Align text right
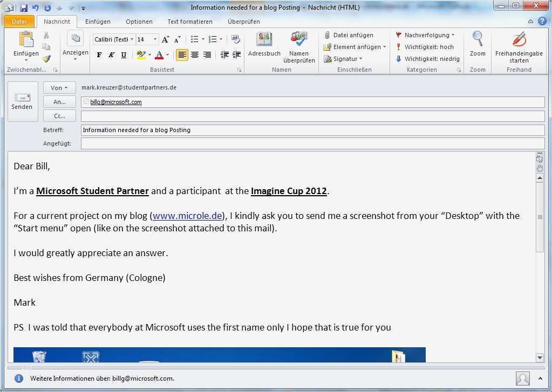The height and width of the screenshot is (392, 552). (207, 55)
